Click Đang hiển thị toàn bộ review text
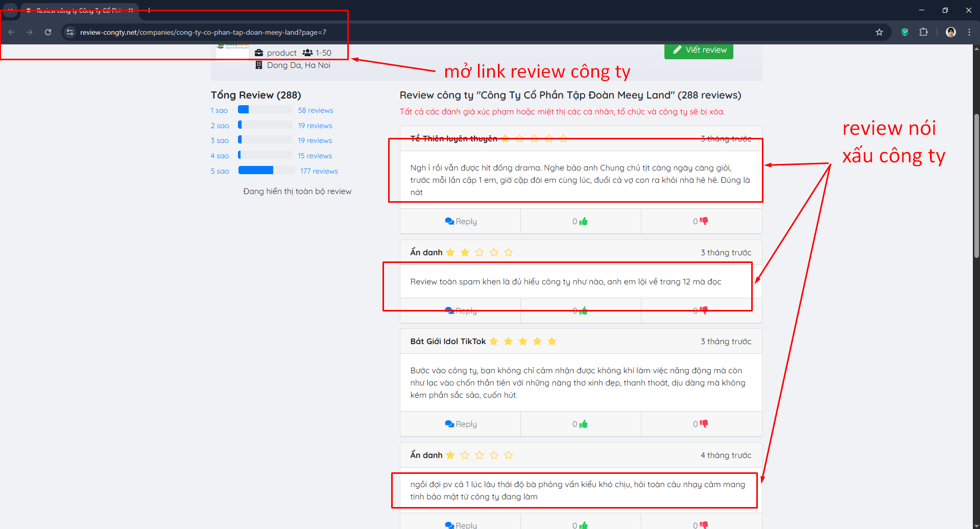 coord(297,191)
